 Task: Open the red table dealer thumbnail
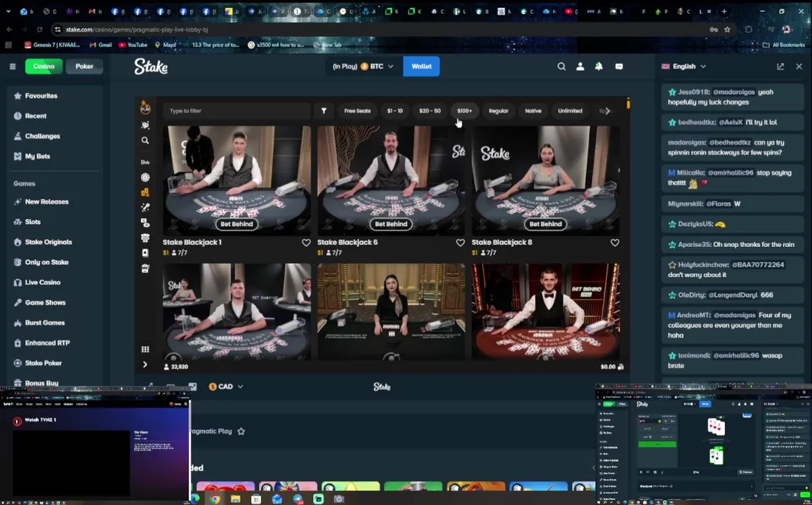pos(545,311)
